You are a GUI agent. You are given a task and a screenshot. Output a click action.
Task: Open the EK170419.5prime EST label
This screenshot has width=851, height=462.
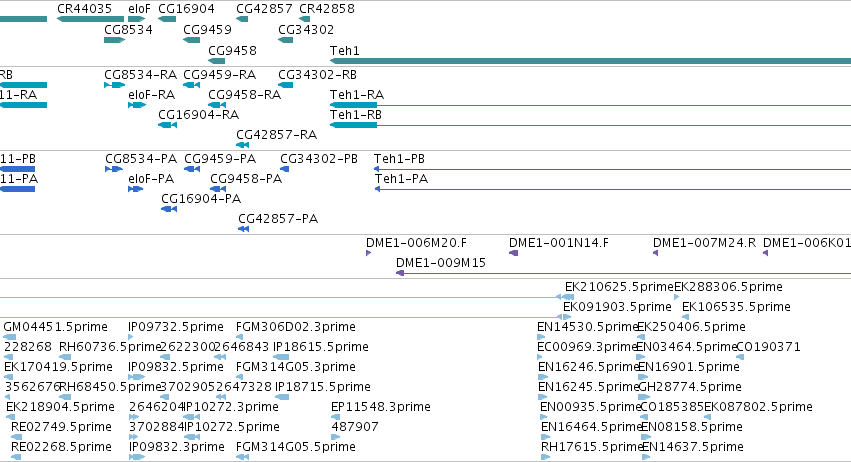coord(59,367)
